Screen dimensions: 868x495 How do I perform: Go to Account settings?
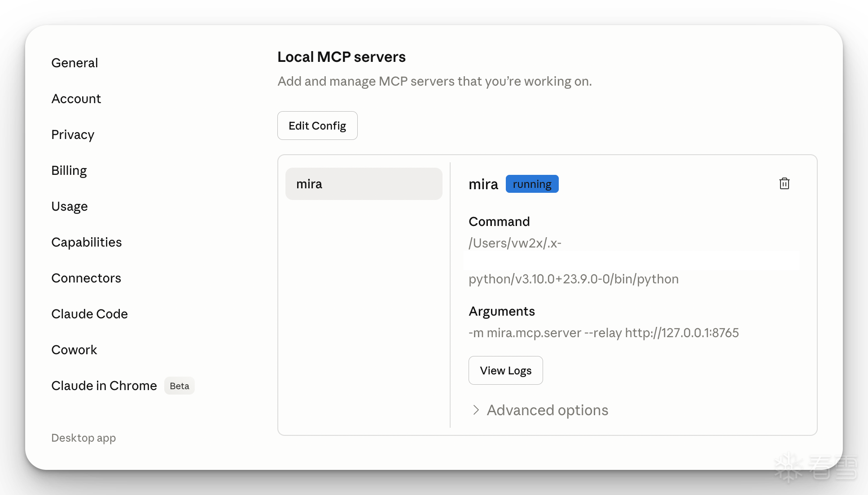coord(76,99)
